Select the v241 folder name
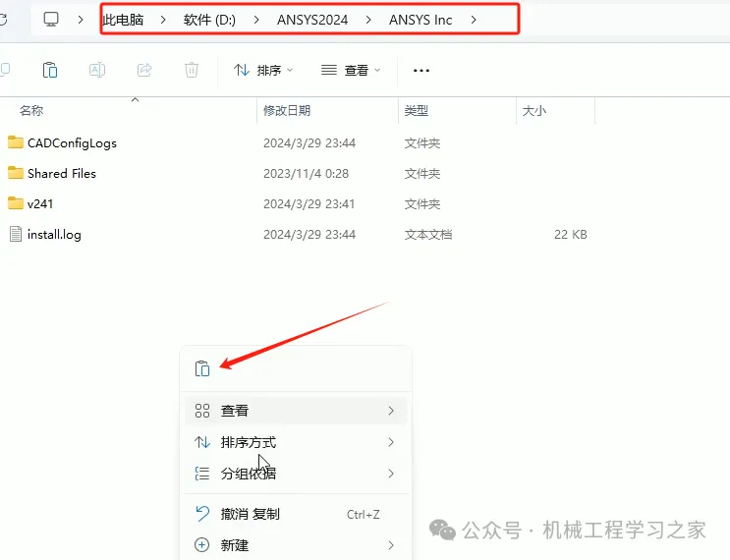The image size is (730, 560). (x=40, y=203)
